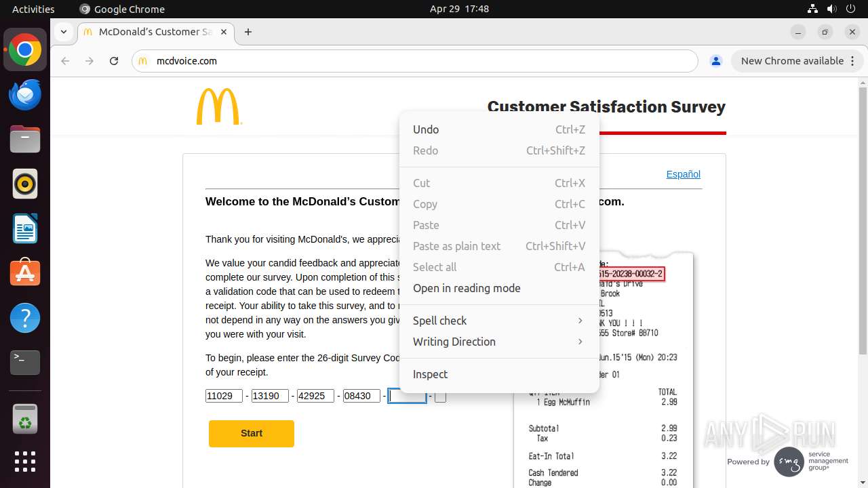Choose Paste as plain text

pos(499,246)
